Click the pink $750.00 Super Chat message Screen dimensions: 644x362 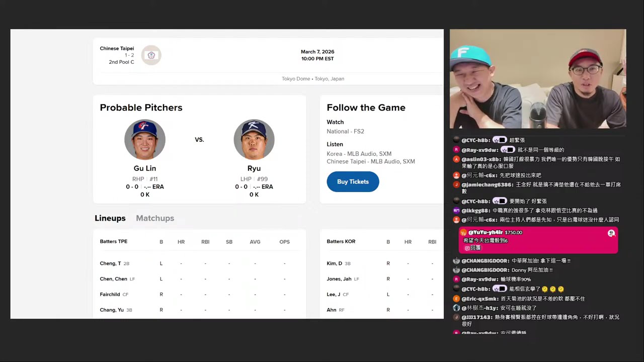538,240
